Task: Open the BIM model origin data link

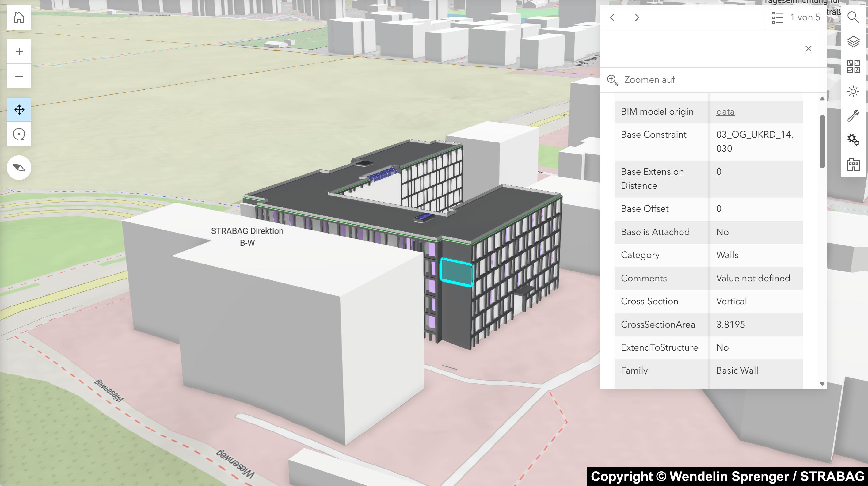Action: click(x=725, y=112)
